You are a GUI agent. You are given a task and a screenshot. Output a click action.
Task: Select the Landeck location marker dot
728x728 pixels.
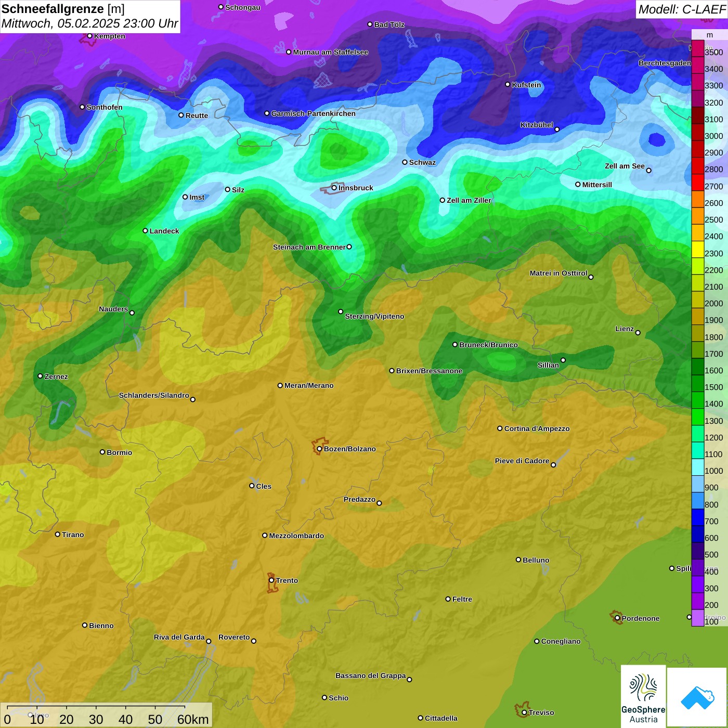tap(145, 231)
